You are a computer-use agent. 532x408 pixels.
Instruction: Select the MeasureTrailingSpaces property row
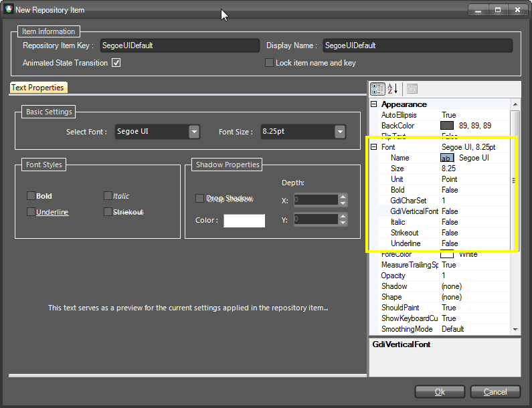pos(444,265)
